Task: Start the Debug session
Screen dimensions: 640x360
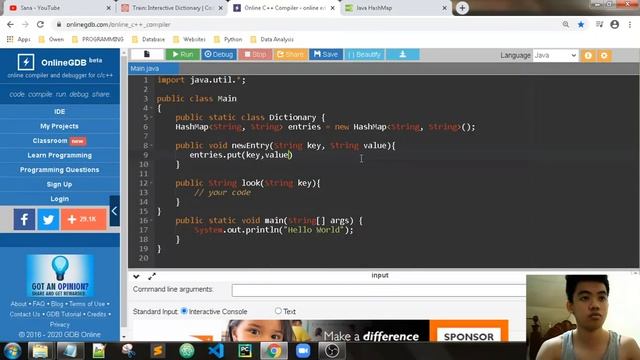Action: 218,54
